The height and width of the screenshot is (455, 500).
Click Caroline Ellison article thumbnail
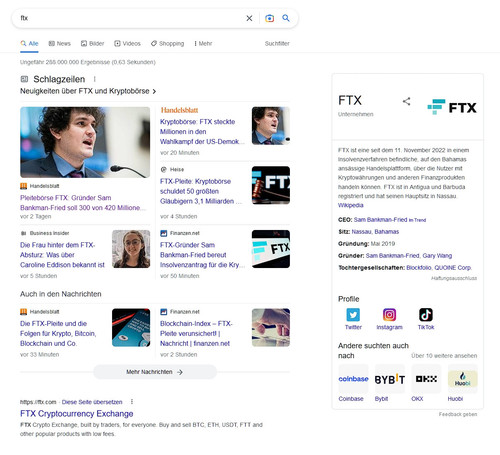pyautogui.click(x=131, y=249)
